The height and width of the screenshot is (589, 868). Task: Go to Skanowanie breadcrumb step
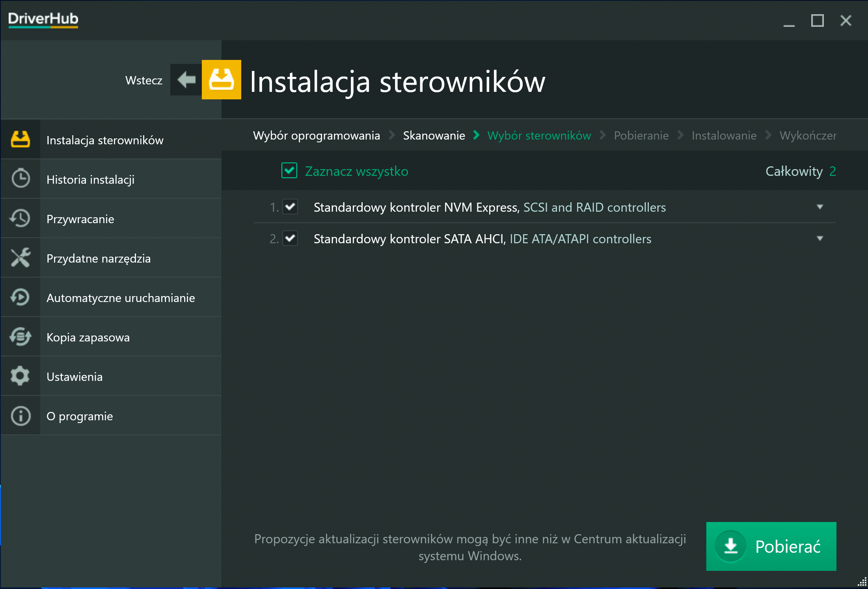click(x=434, y=135)
